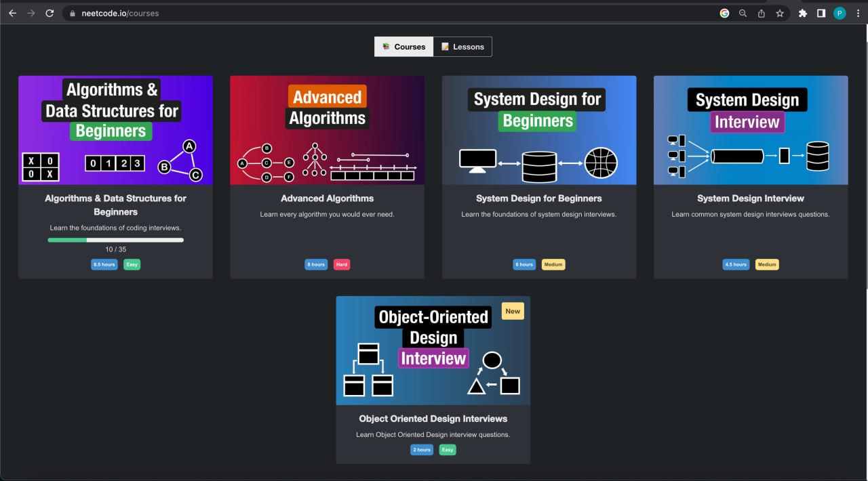The width and height of the screenshot is (868, 481).
Task: Click Easy badge on Object Oriented Design
Action: [x=448, y=449]
